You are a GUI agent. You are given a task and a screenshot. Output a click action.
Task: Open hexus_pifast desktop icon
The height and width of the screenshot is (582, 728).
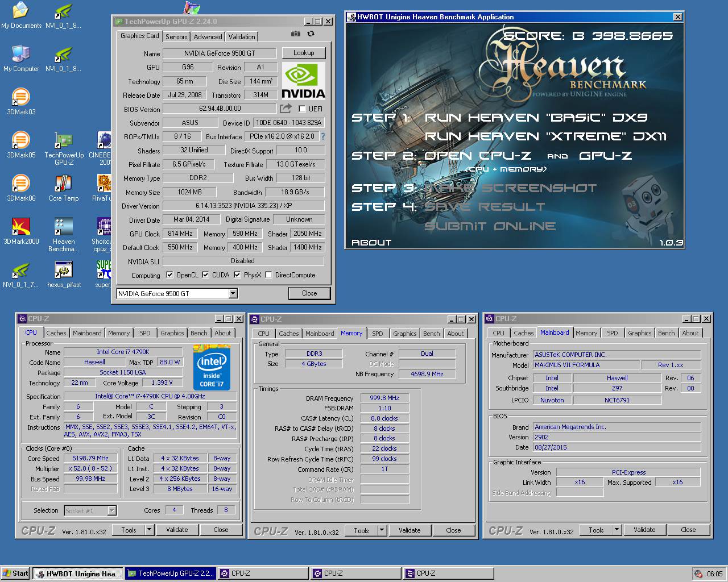pos(64,275)
